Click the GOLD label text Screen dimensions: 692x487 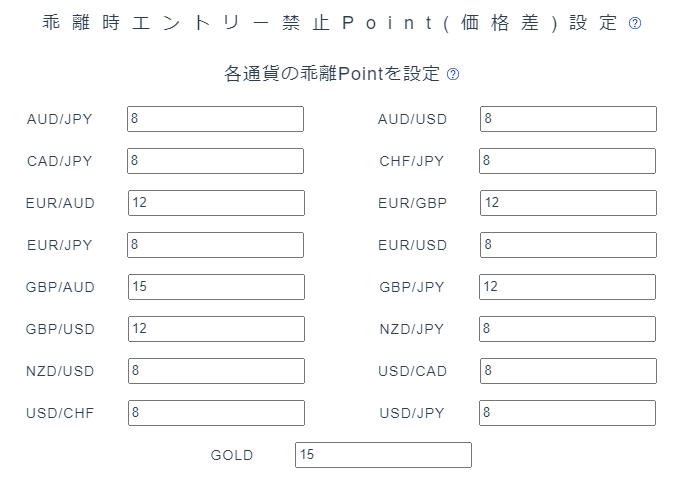[x=232, y=455]
